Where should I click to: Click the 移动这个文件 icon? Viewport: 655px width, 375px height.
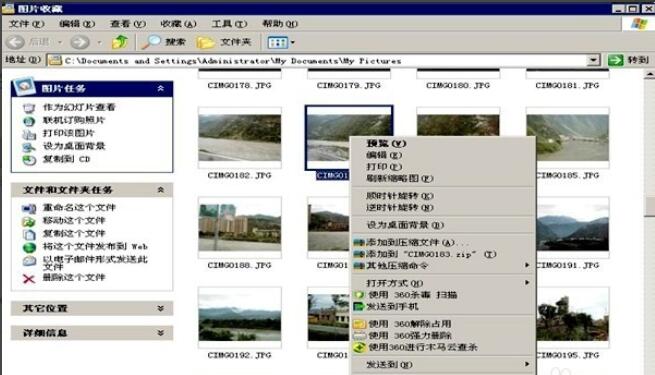click(29, 221)
